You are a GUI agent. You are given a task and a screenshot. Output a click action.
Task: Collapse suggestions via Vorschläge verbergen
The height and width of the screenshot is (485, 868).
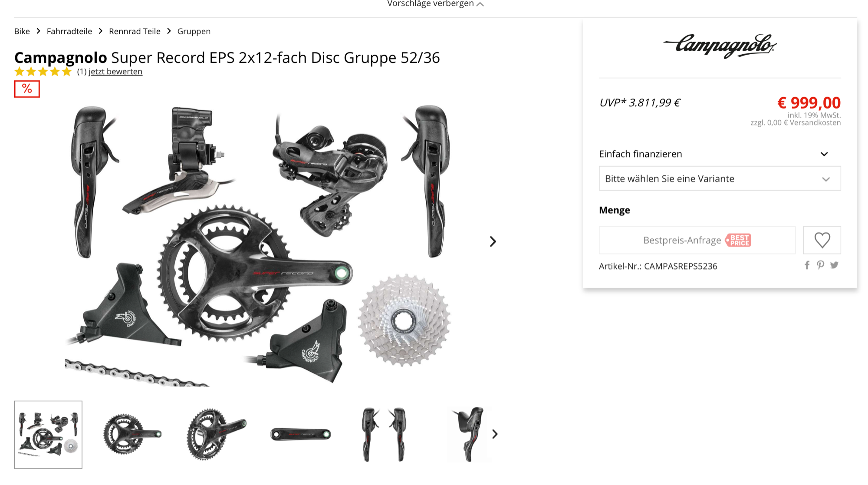pyautogui.click(x=435, y=4)
